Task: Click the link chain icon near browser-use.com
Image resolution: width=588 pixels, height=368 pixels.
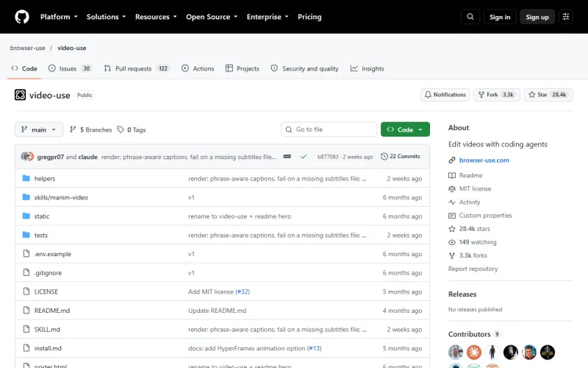Action: (452, 160)
